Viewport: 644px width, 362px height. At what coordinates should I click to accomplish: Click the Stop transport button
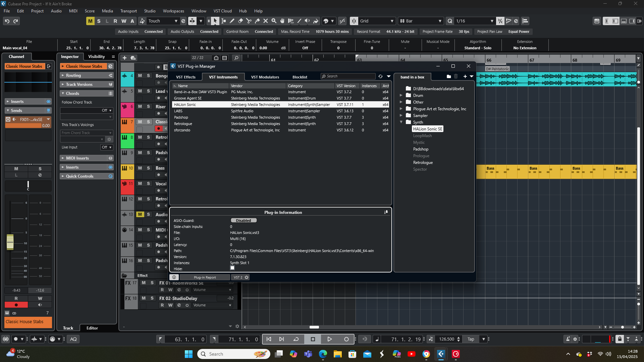pyautogui.click(x=313, y=339)
